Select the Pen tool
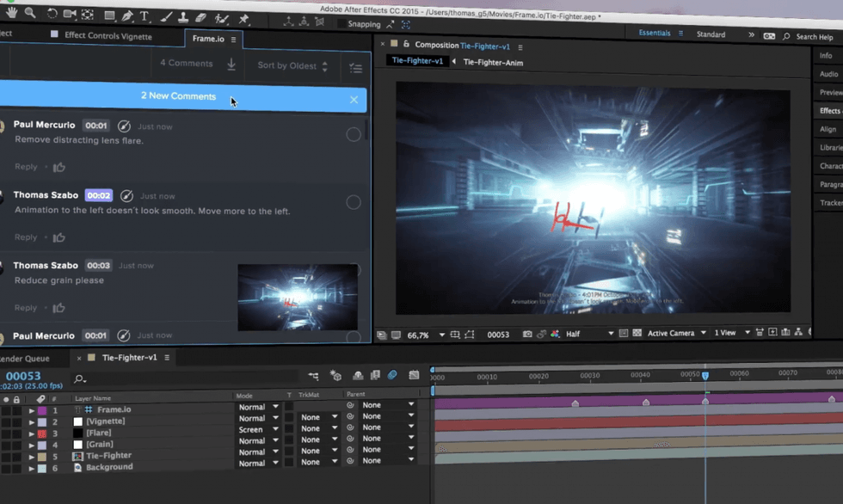Image resolution: width=843 pixels, height=504 pixels. (x=127, y=16)
